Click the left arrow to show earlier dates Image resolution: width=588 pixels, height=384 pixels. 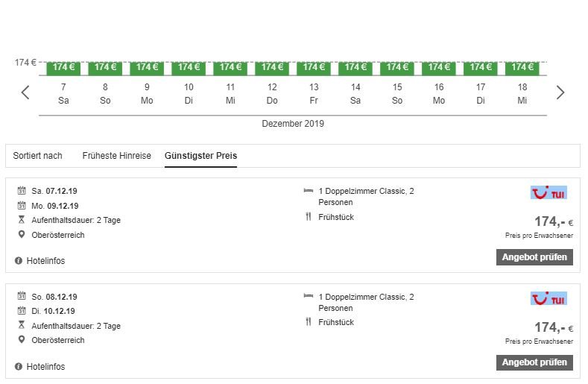25,92
